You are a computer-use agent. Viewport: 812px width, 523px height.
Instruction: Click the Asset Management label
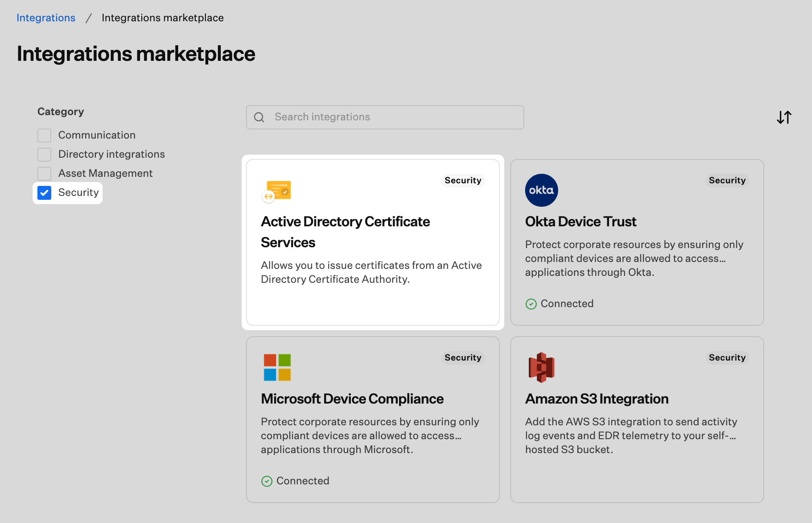[106, 173]
